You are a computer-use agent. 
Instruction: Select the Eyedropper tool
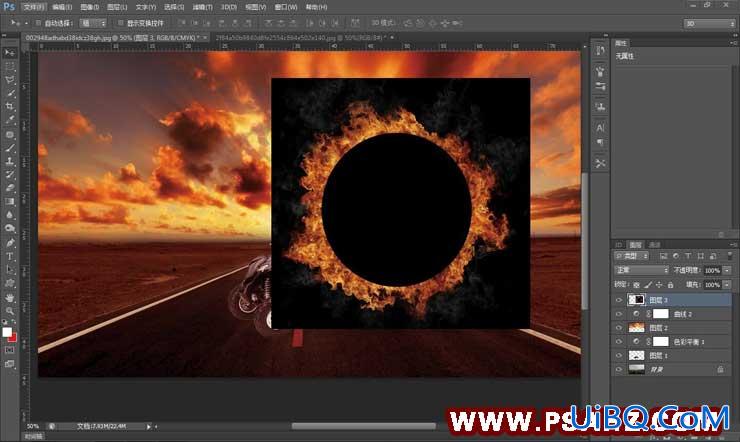[x=9, y=120]
